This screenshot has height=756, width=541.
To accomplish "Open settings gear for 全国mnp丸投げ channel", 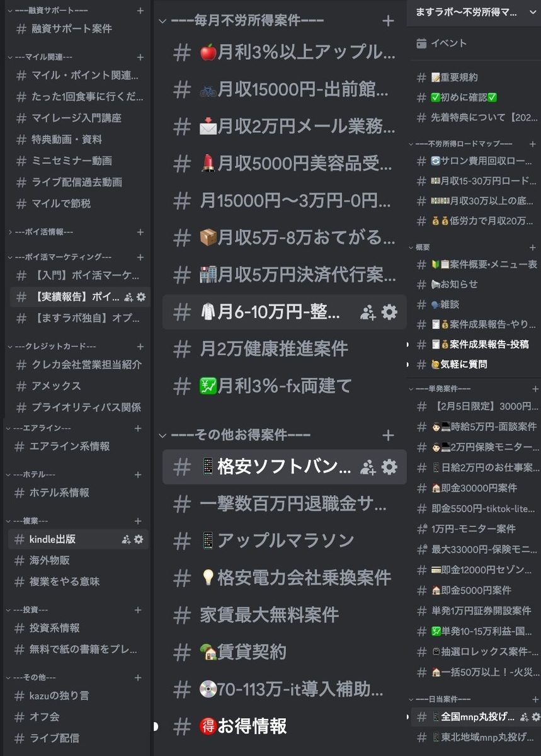I will pos(536,717).
